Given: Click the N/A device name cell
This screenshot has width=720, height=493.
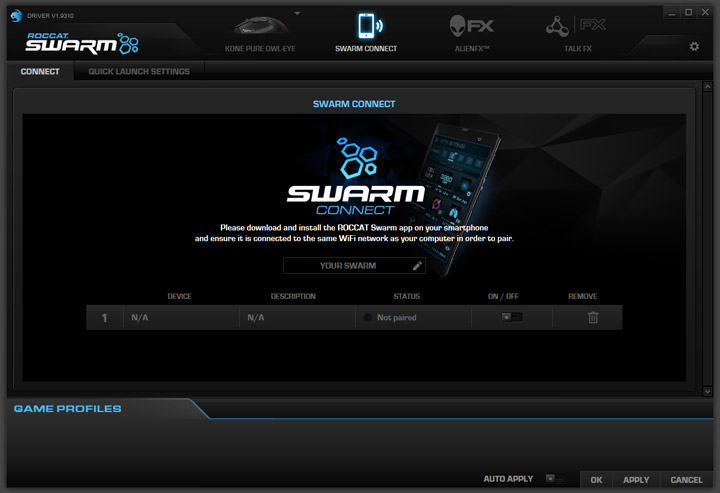Looking at the screenshot, I should tap(181, 317).
